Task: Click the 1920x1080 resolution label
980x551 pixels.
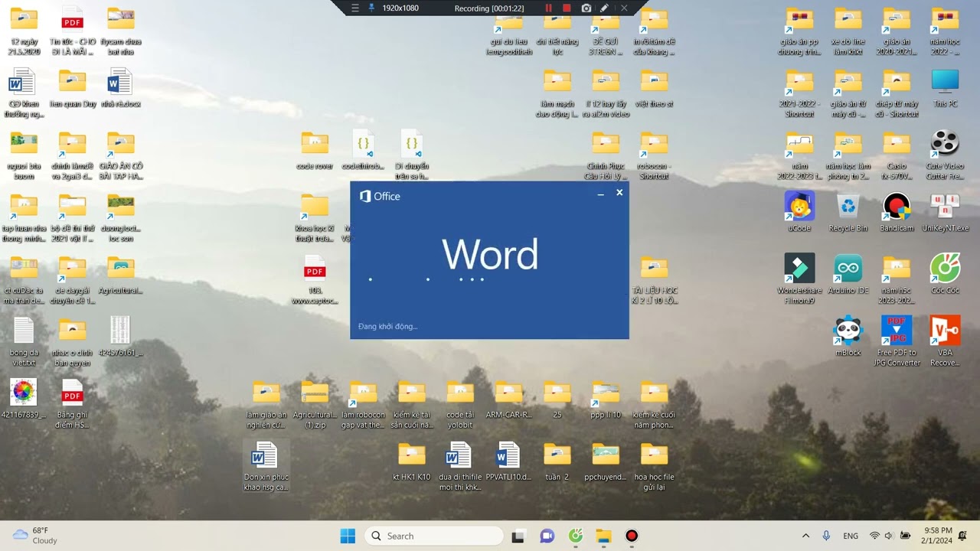Action: (x=400, y=8)
